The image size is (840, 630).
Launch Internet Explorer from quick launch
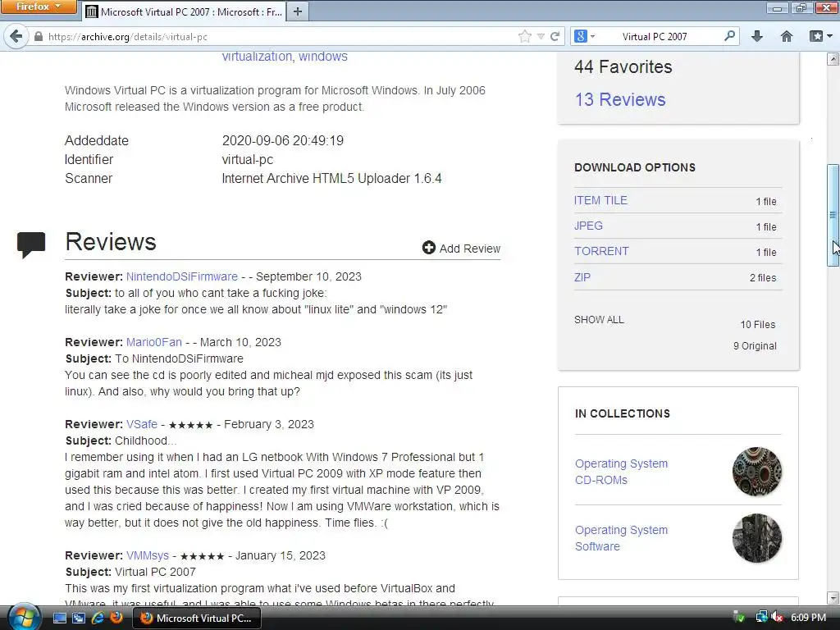[98, 618]
